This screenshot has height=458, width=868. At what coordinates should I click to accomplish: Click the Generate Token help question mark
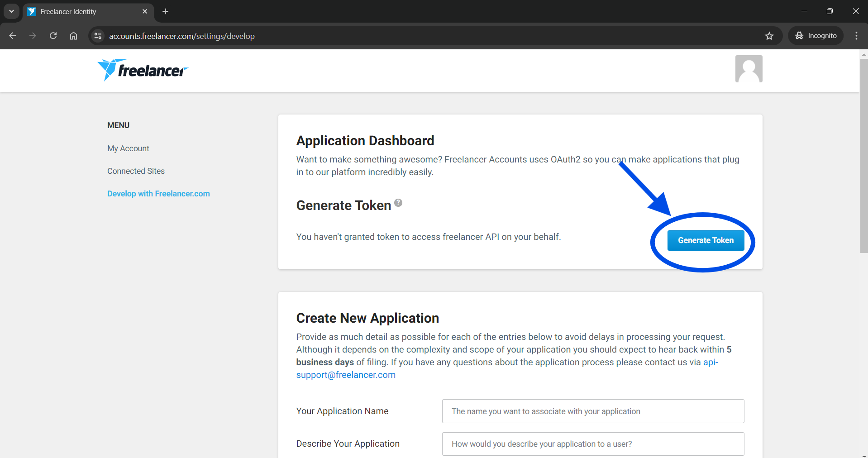[x=398, y=203]
